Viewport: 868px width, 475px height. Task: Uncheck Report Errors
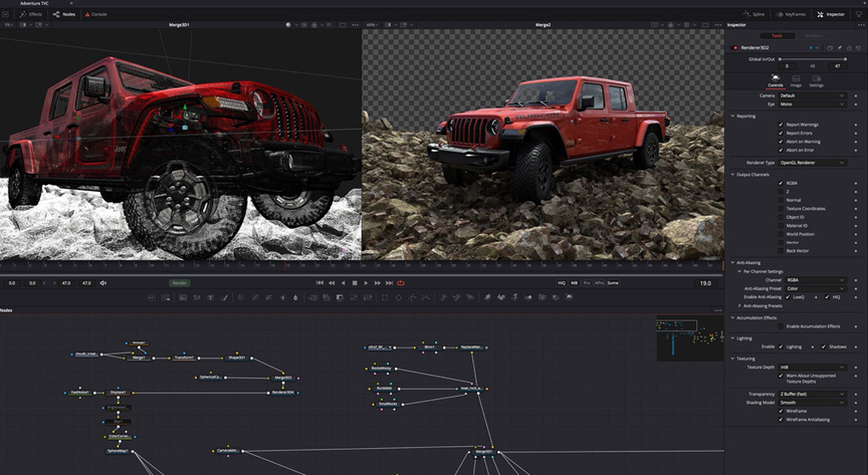click(x=781, y=133)
